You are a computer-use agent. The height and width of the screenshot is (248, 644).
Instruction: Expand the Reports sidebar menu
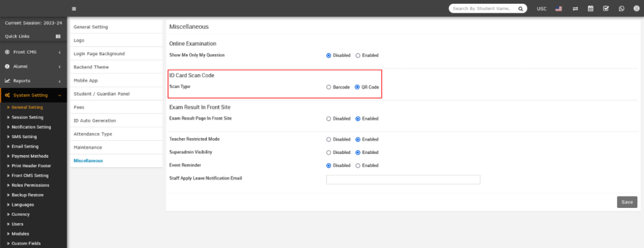click(x=33, y=81)
